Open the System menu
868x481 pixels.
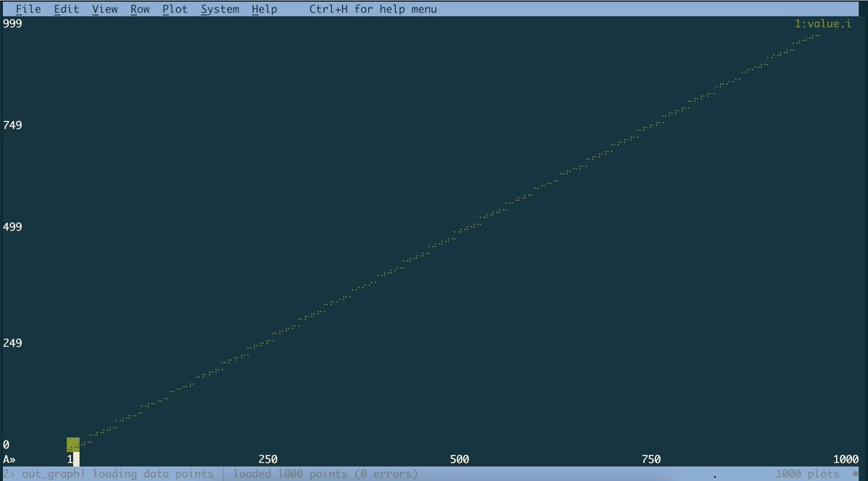click(220, 9)
